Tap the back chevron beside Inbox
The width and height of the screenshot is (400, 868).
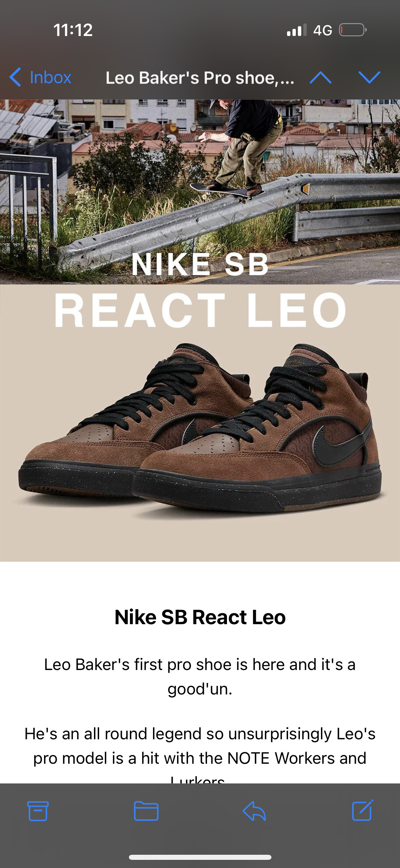tap(15, 77)
